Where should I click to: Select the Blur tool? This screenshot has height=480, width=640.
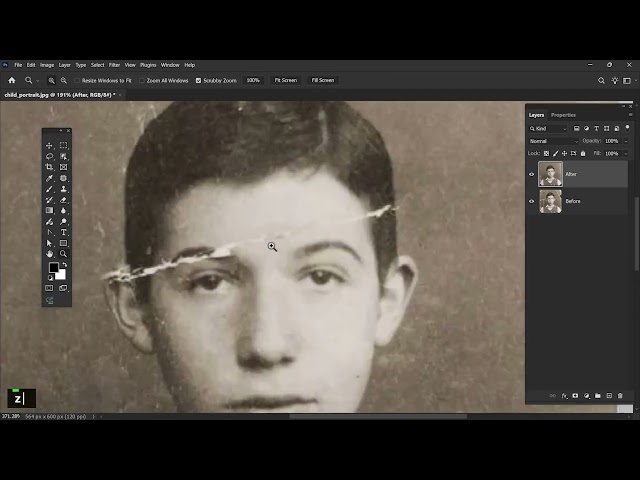coord(63,211)
